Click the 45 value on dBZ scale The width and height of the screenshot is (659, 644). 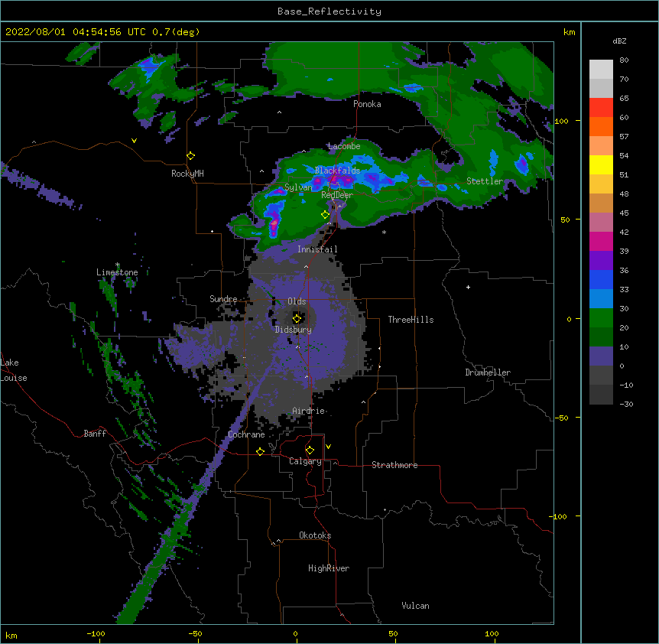(624, 213)
